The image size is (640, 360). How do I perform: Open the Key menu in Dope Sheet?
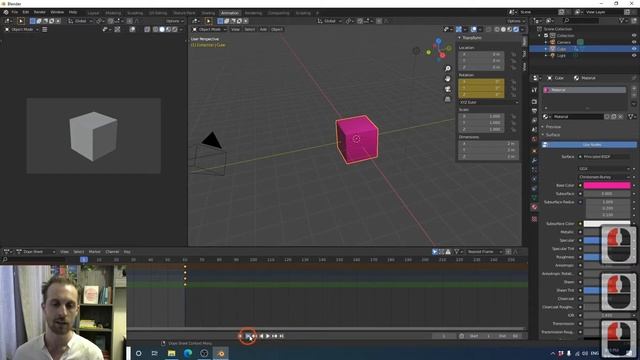tap(127, 252)
